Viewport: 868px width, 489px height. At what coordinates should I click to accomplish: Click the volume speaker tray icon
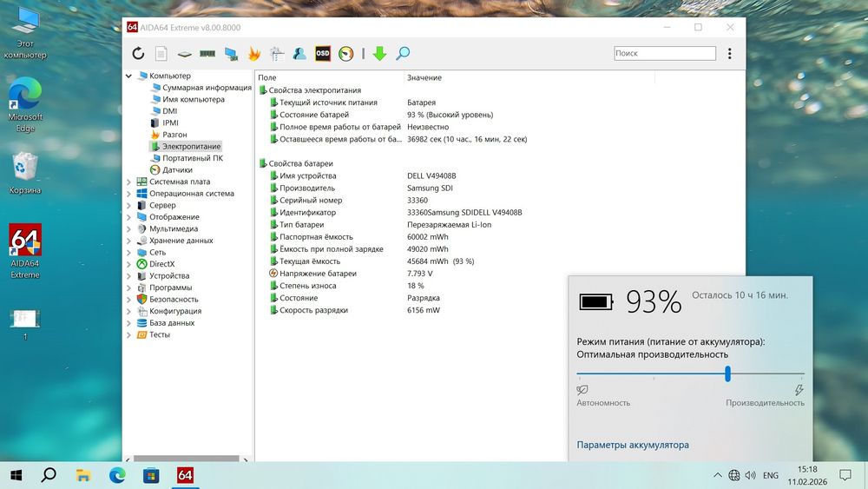click(751, 475)
